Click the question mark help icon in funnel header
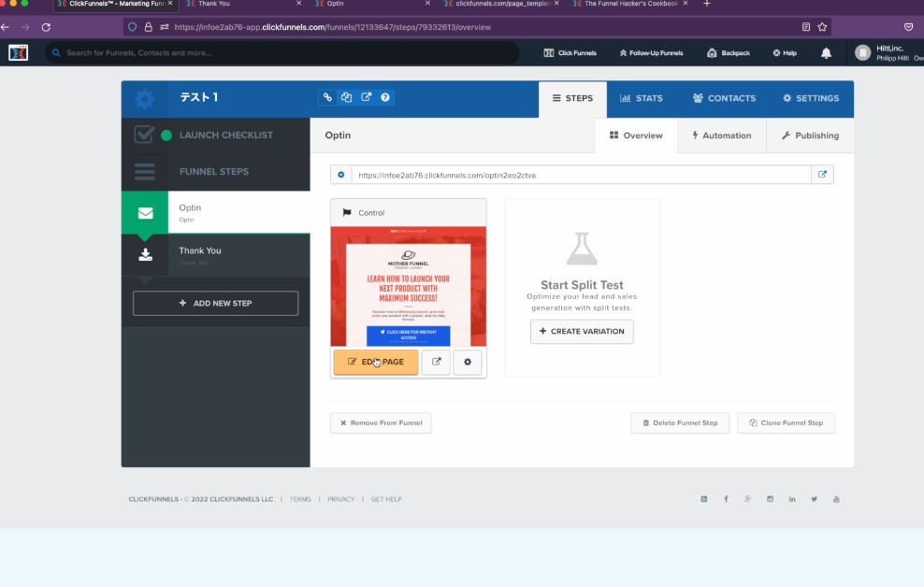Viewport: 924px width, 587px height. 384,98
